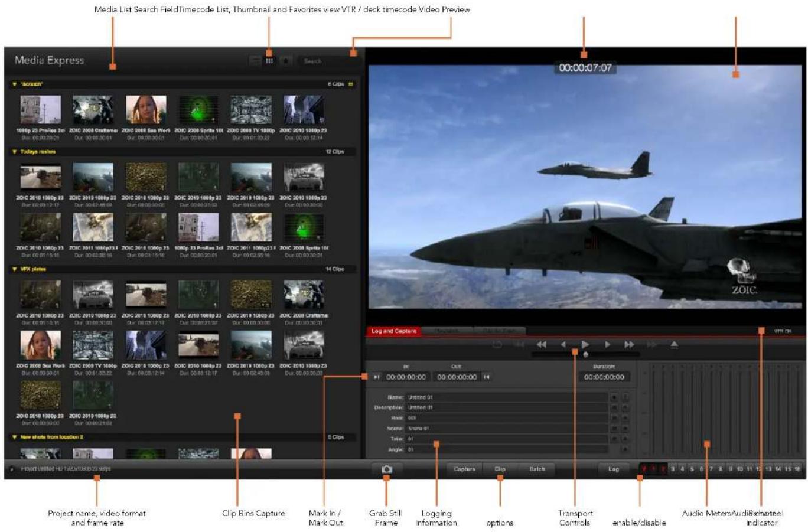Screen dimensions: 808x532
Task: Rewind with the double-left arrows
Action: point(542,344)
